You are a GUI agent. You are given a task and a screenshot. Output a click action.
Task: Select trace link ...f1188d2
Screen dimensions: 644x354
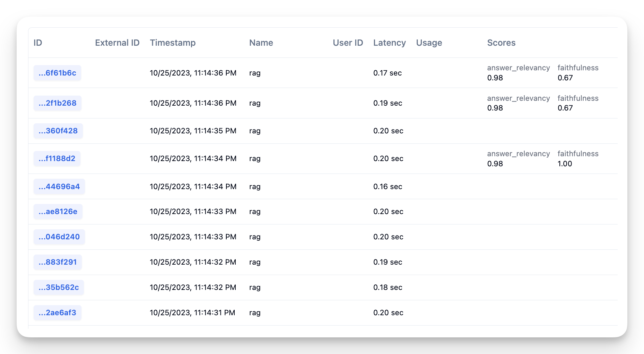pos(57,159)
